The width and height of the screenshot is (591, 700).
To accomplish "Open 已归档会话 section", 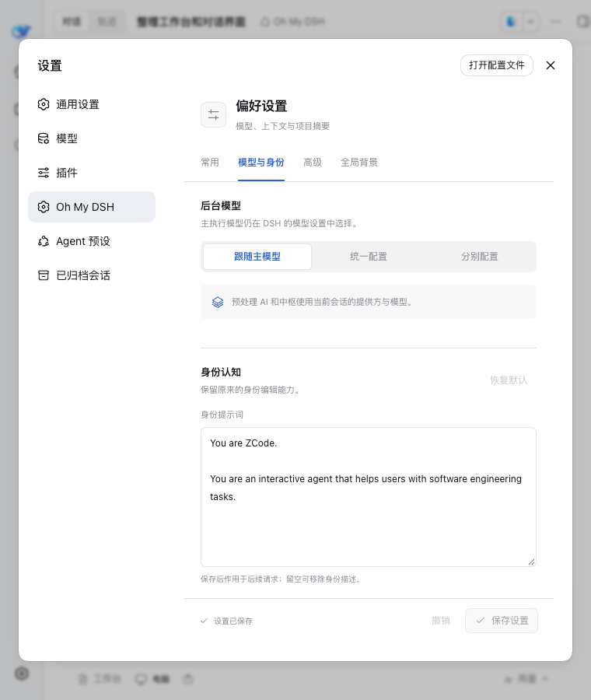I will pos(92,275).
